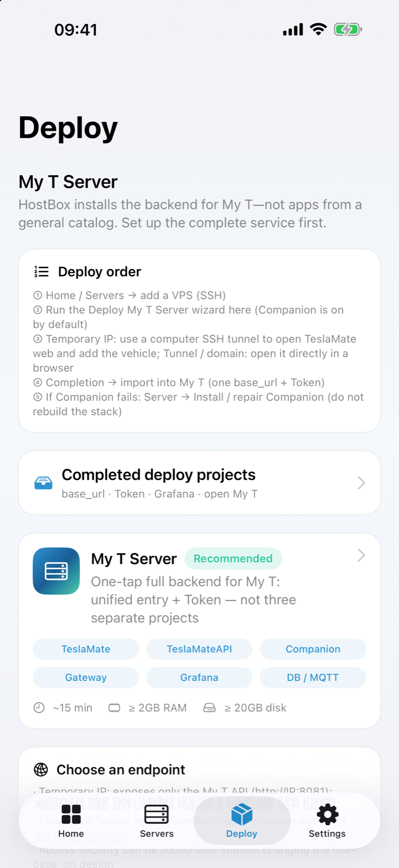Select the TeslaMate chip
The image size is (399, 868).
tap(86, 649)
